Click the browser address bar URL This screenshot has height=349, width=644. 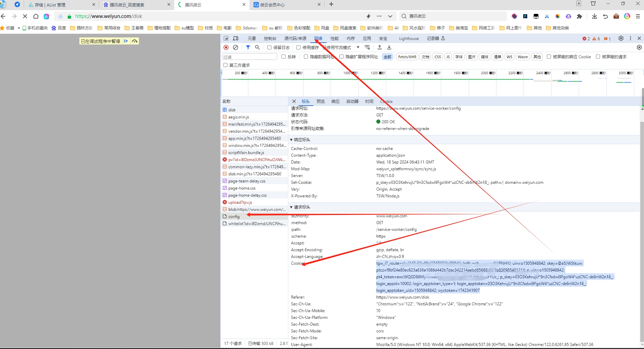[109, 16]
